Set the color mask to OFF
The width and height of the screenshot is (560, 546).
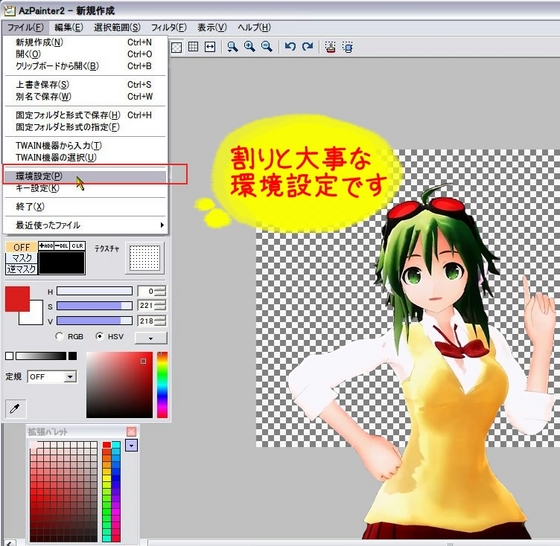pyautogui.click(x=21, y=247)
